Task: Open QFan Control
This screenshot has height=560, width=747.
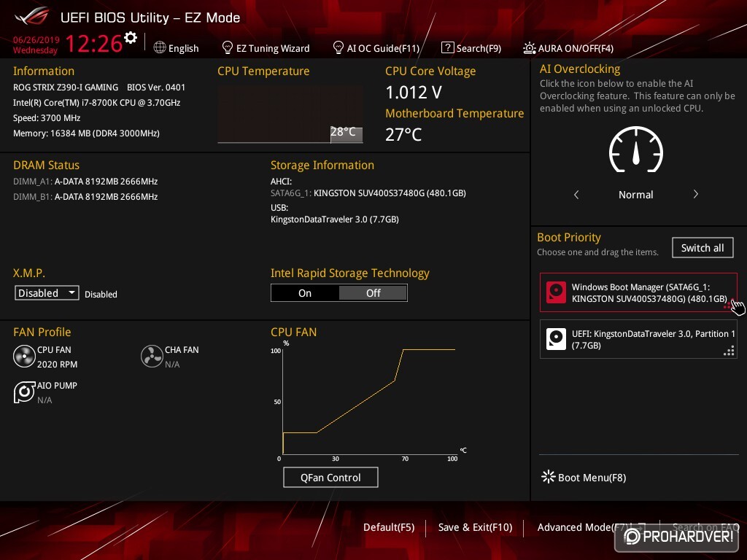Action: pyautogui.click(x=330, y=477)
